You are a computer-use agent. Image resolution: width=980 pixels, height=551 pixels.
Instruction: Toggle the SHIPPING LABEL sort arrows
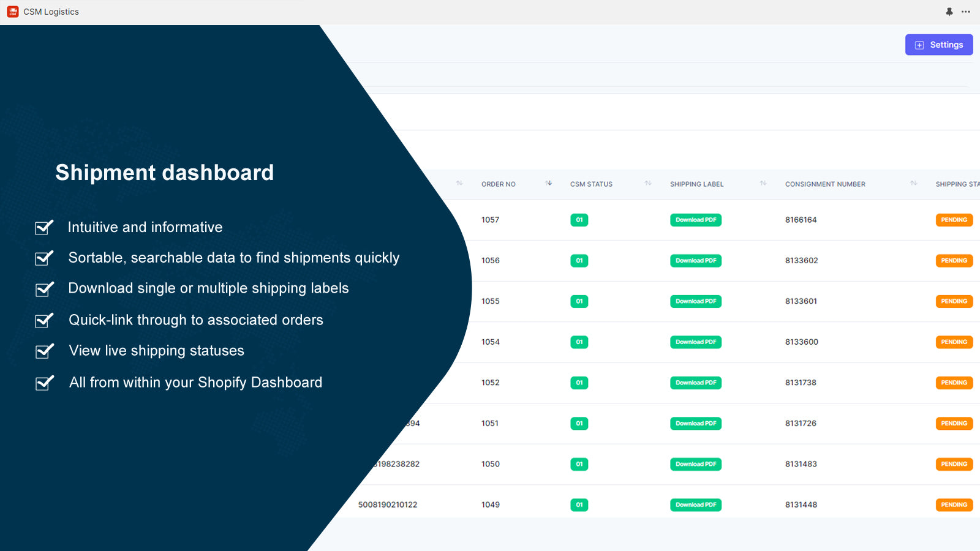tap(763, 183)
